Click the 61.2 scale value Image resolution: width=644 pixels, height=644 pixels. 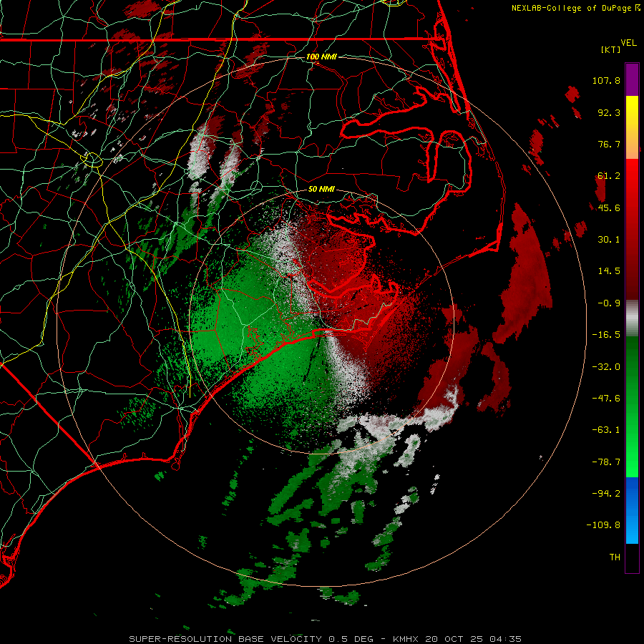(x=609, y=176)
